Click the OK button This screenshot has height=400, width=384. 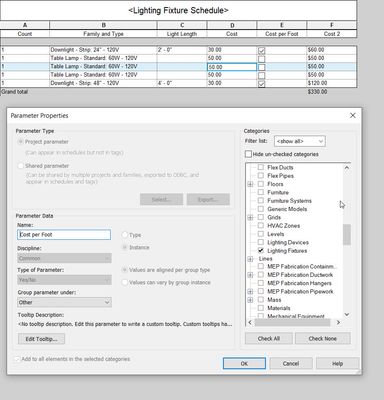[x=244, y=363]
